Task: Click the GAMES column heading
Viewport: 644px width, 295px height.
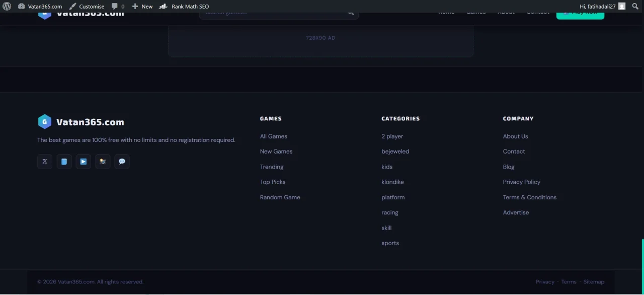Action: coord(271,119)
